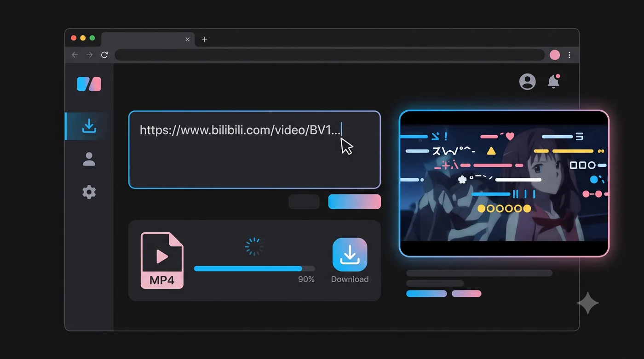
Task: Open a new tab with plus icon
Action: point(204,40)
